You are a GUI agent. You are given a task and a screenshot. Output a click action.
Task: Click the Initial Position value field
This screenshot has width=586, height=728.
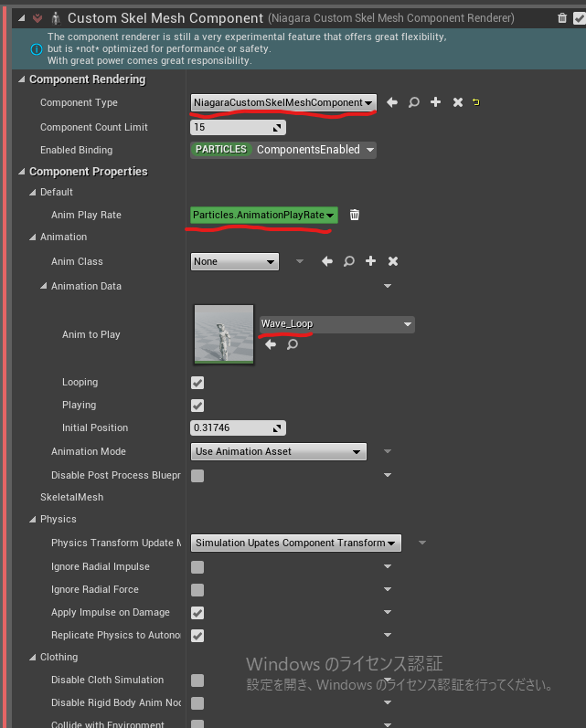(238, 427)
